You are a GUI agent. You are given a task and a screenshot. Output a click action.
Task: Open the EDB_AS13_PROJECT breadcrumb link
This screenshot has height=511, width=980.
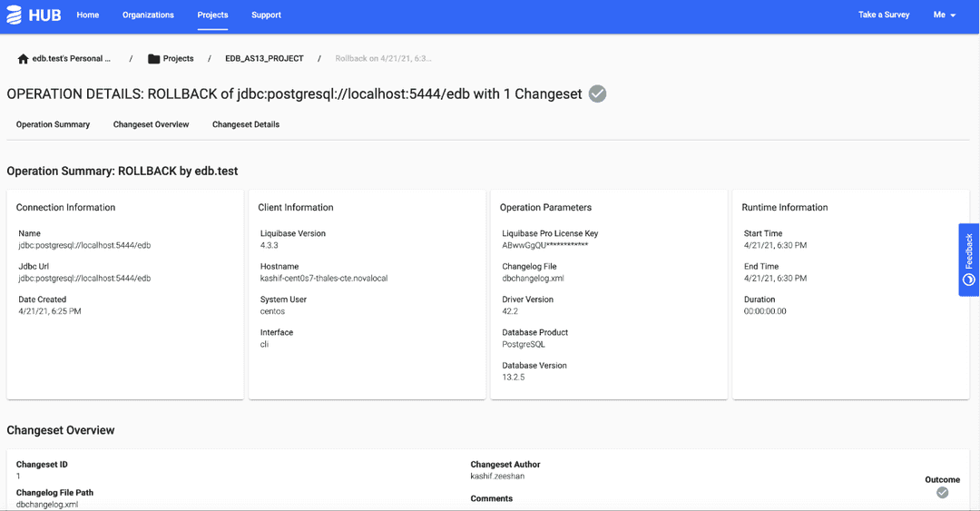point(264,59)
